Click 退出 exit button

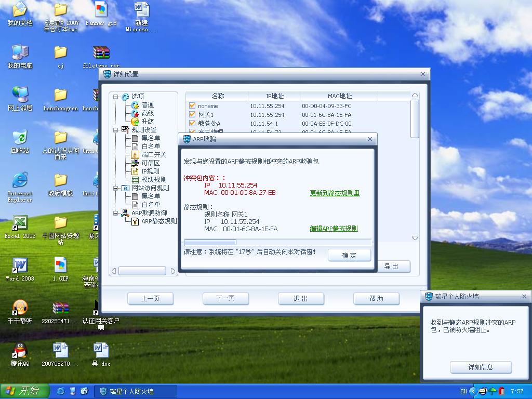click(301, 299)
